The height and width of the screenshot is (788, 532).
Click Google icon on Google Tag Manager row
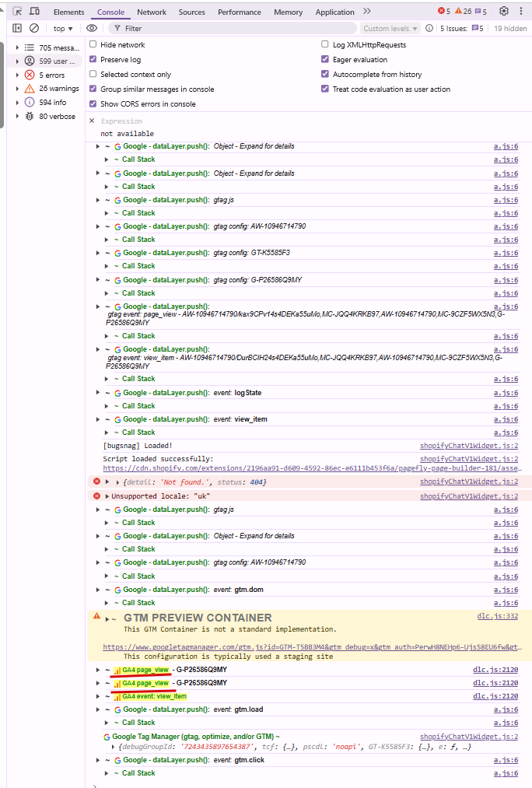(107, 737)
